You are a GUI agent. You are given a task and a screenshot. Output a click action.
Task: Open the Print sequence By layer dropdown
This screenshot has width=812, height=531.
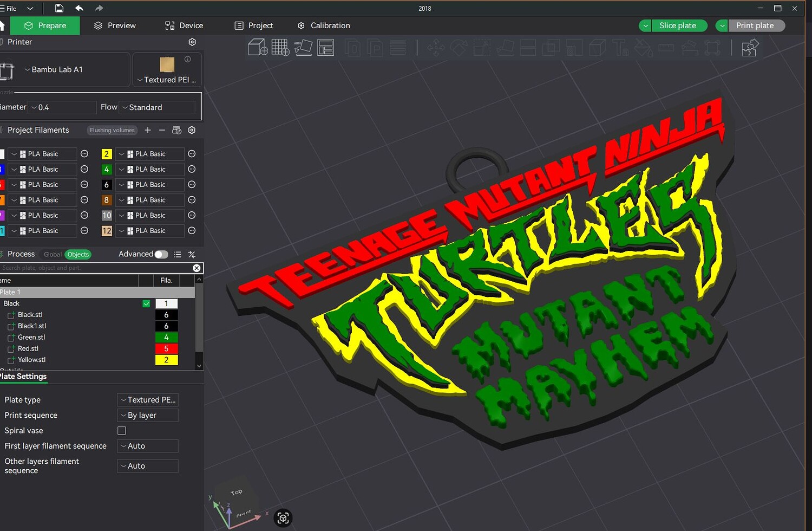pyautogui.click(x=148, y=415)
